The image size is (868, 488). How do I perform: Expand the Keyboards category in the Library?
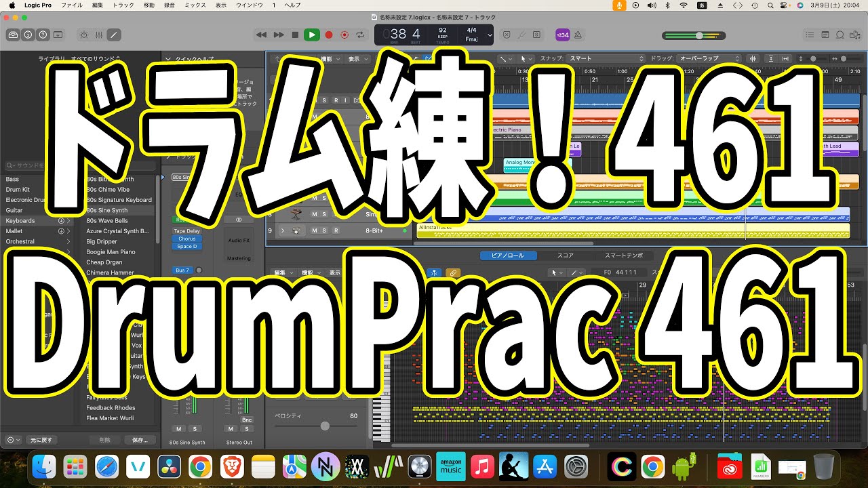[x=69, y=220]
